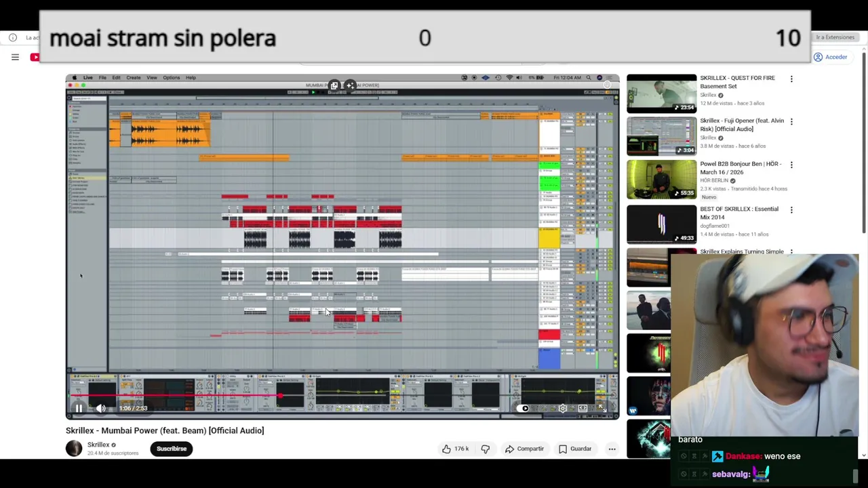Click the chat scrollbar thumb
The height and width of the screenshot is (488, 868).
click(x=856, y=476)
